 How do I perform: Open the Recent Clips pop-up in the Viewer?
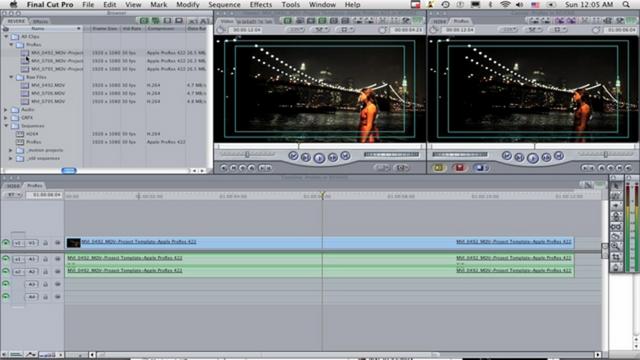(x=382, y=168)
